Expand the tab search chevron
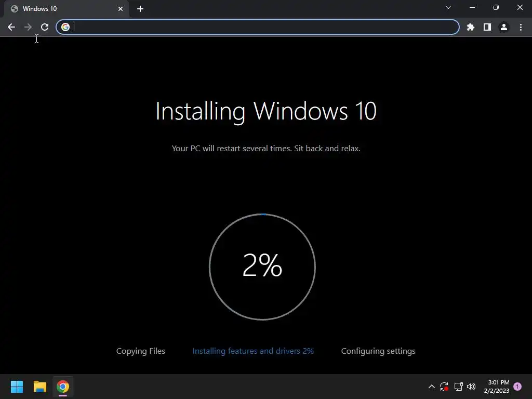Screen dimensions: 532x399 coord(448,7)
